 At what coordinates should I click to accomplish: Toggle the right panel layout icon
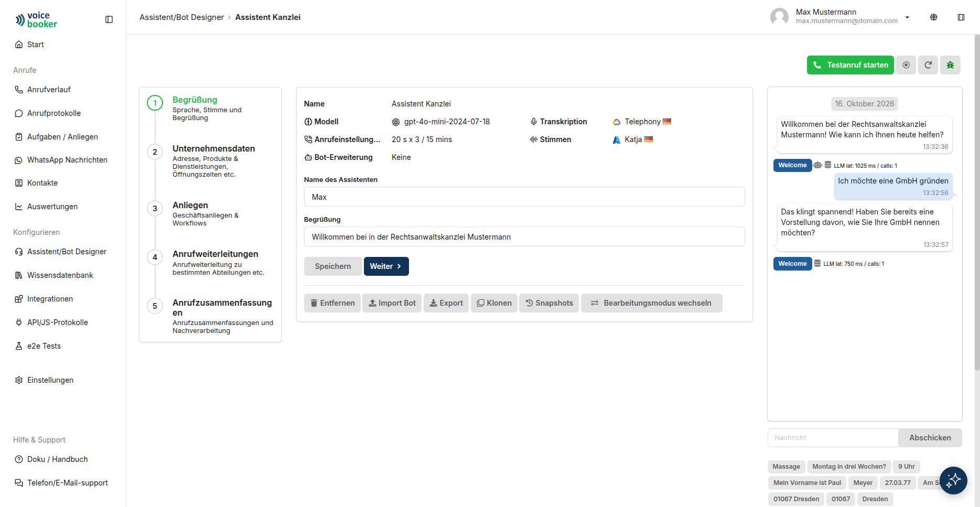961,17
